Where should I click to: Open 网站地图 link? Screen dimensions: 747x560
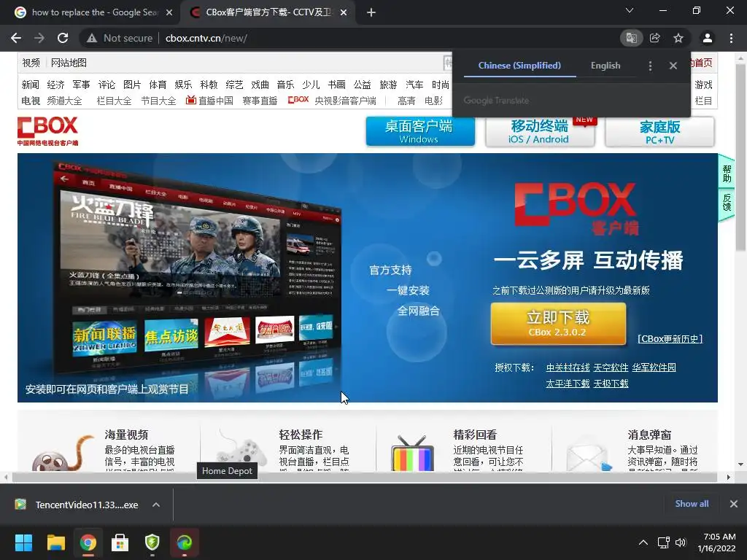(x=69, y=63)
